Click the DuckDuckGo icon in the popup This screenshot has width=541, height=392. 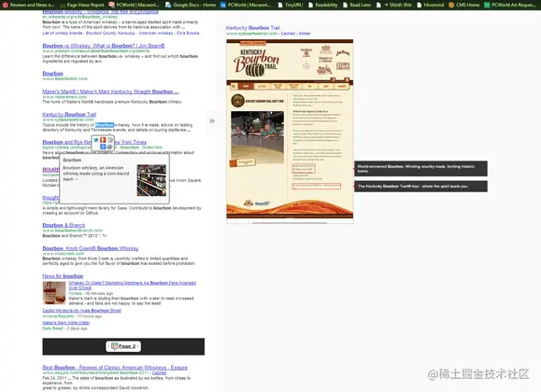103,140
